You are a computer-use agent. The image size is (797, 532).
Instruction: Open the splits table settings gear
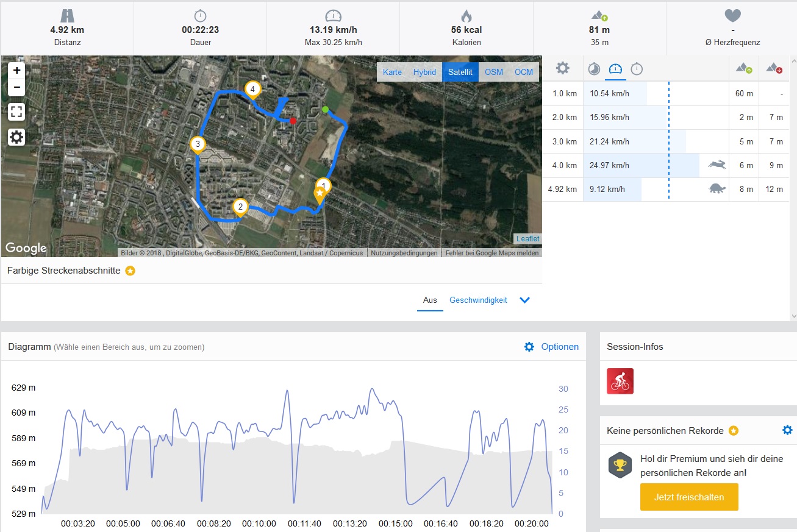pos(563,68)
